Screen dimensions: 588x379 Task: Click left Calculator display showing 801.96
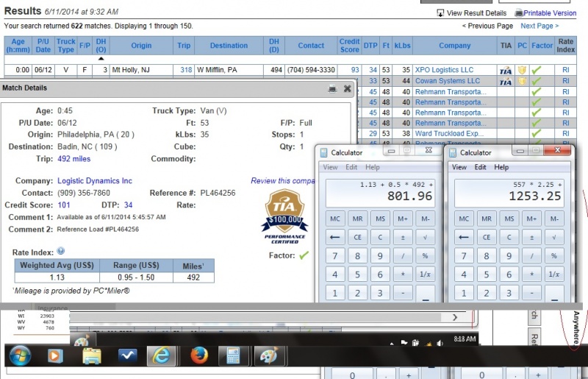[380, 193]
